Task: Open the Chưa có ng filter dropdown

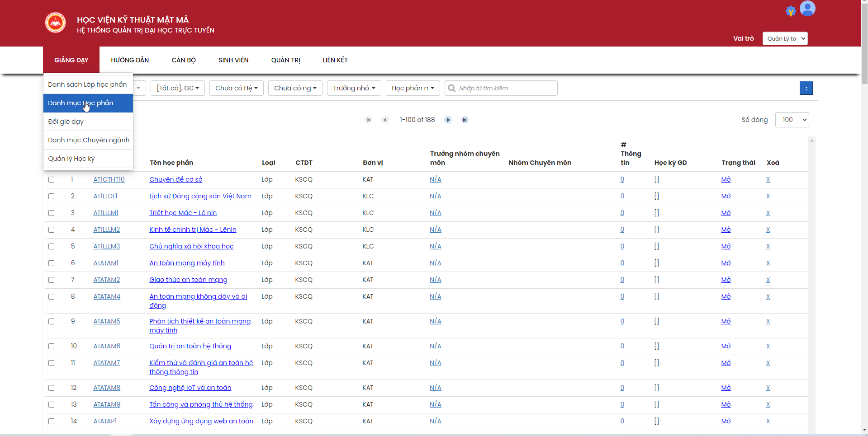Action: [295, 88]
